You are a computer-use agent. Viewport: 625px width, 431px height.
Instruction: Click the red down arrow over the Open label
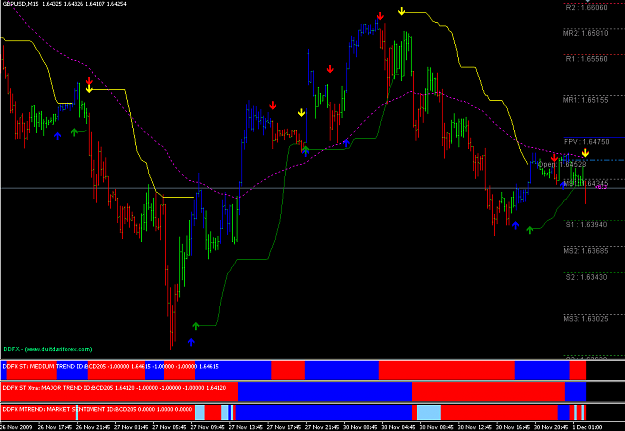coord(554,158)
